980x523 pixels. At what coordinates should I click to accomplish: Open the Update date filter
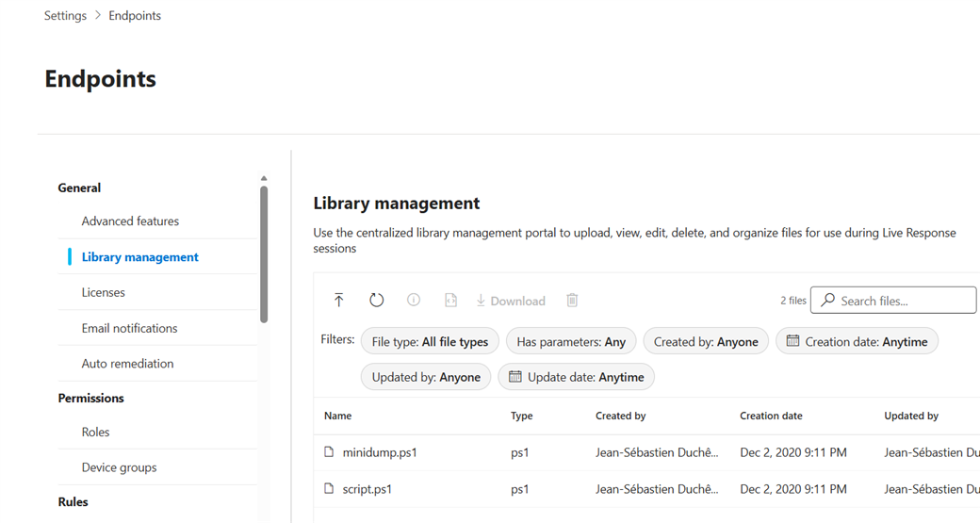tap(576, 377)
